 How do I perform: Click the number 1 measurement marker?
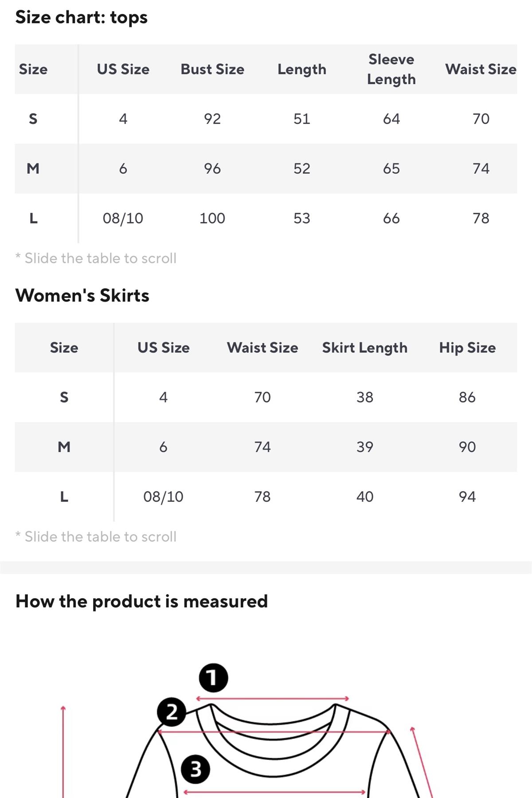tap(213, 678)
